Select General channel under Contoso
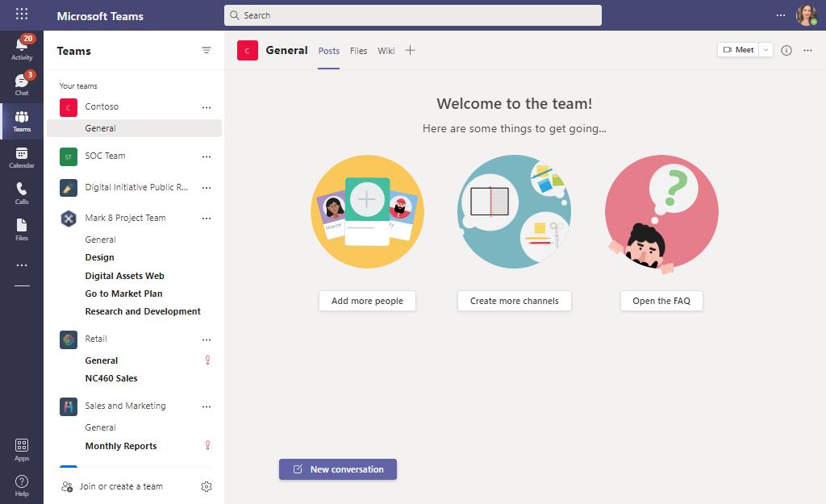This screenshot has width=826, height=504. 135,128
